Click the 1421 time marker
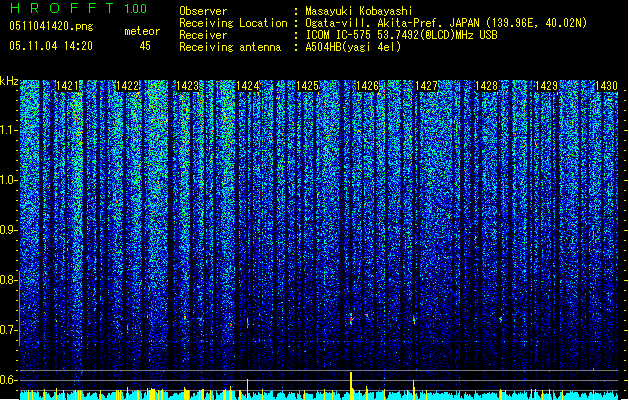Screen dimensions: 629x400 click(x=67, y=86)
